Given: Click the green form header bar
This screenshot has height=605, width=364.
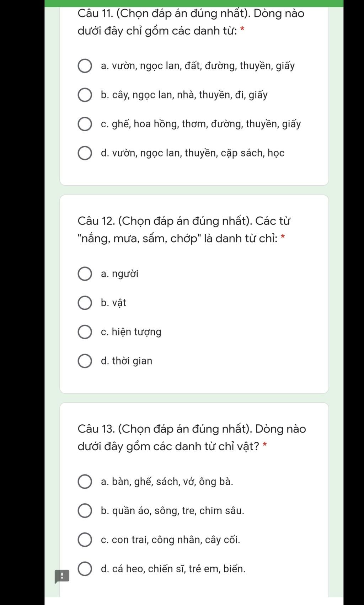Looking at the screenshot, I should click(194, 4).
